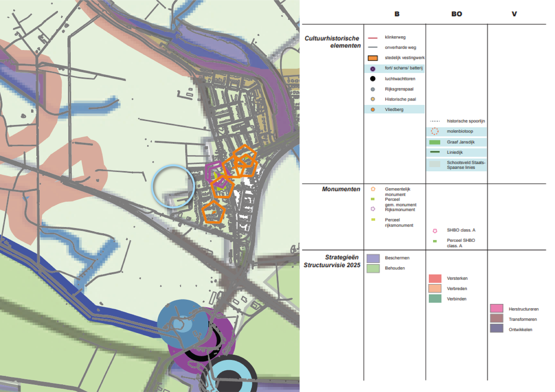Click the pink SHBO class. A icon
555x392 pixels.
click(435, 231)
